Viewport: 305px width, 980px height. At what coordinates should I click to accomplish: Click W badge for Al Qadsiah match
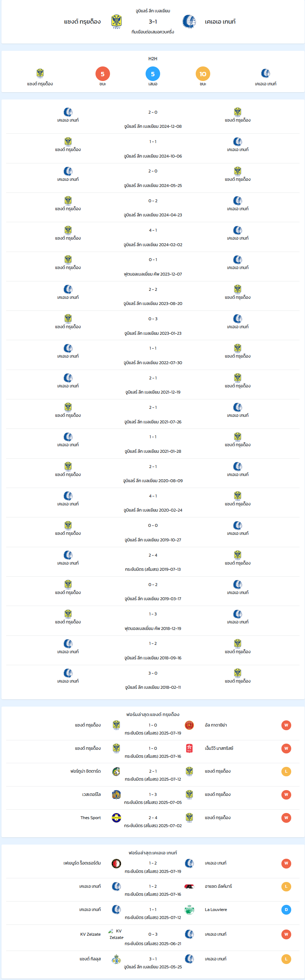tap(286, 725)
